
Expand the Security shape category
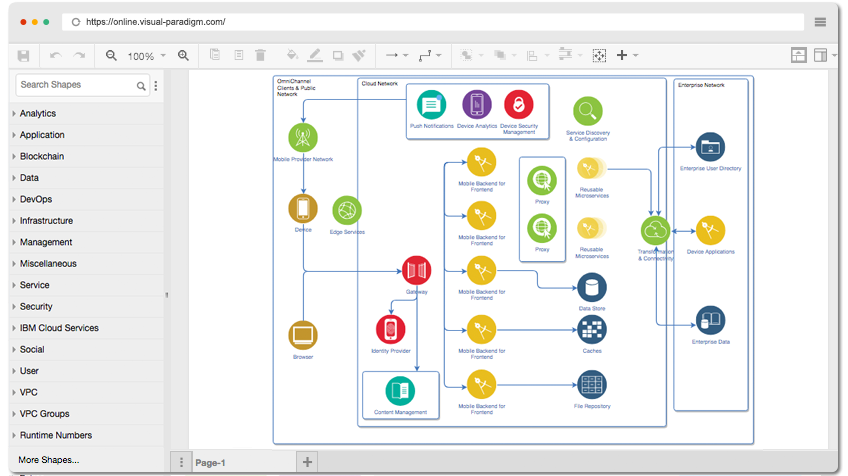coord(87,307)
